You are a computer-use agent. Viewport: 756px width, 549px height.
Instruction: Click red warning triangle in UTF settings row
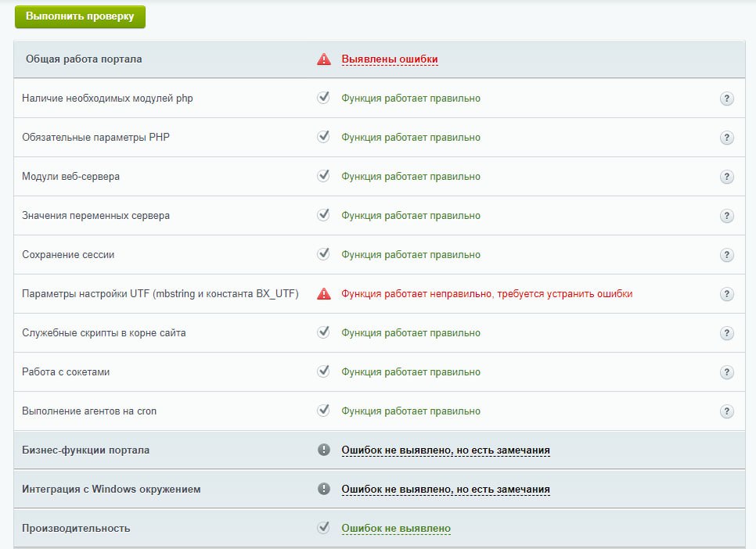coord(323,294)
